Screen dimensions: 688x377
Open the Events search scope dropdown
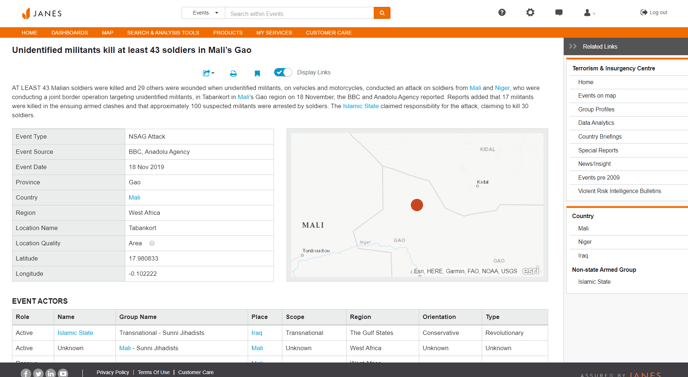click(x=203, y=13)
